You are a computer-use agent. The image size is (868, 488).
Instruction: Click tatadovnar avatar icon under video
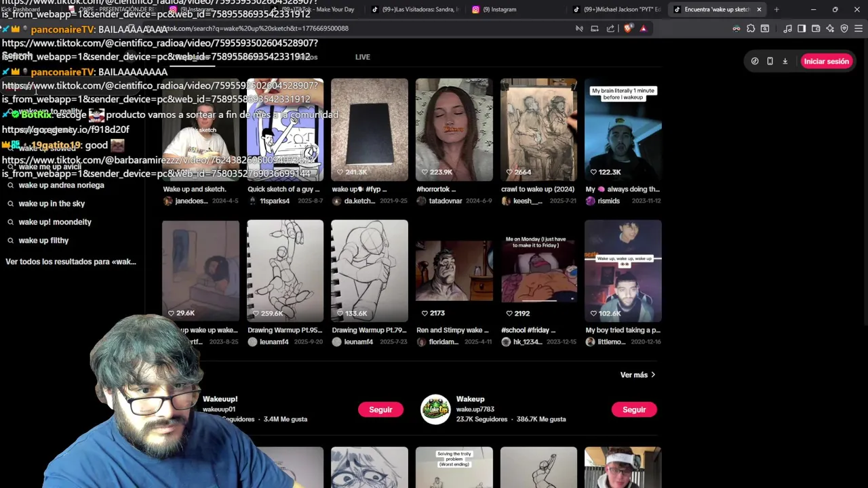tap(421, 201)
